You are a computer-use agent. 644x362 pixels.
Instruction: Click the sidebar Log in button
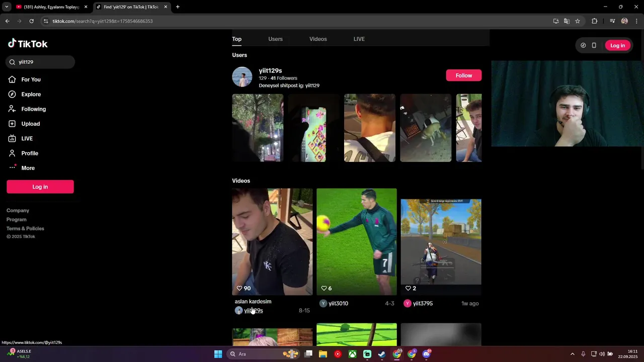(40, 187)
